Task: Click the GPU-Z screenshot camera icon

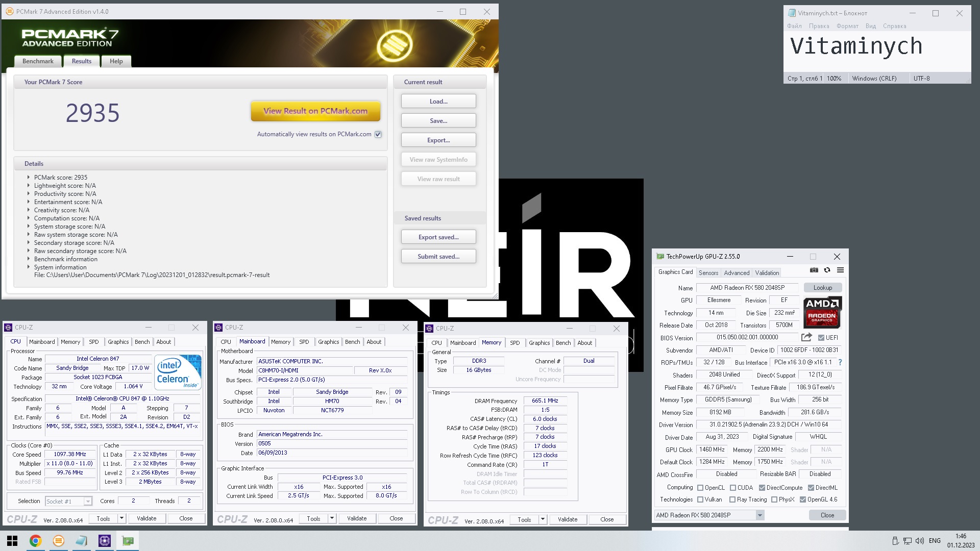Action: tap(814, 270)
